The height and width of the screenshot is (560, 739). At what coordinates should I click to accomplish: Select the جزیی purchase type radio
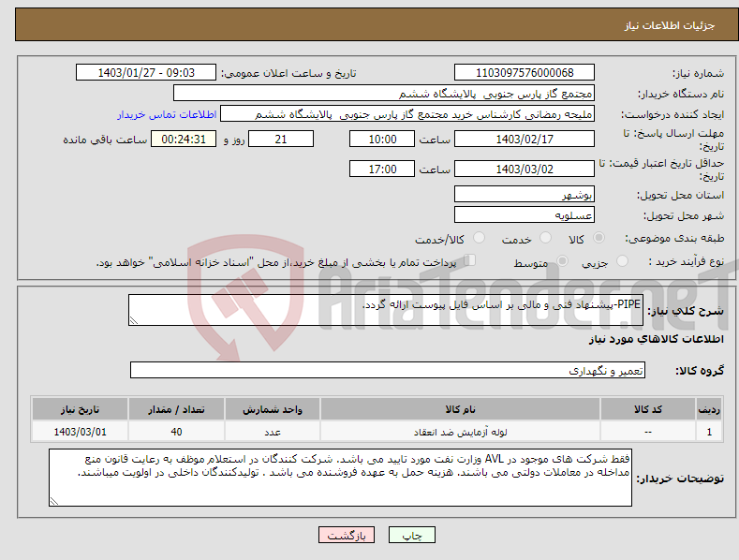pos(622,261)
